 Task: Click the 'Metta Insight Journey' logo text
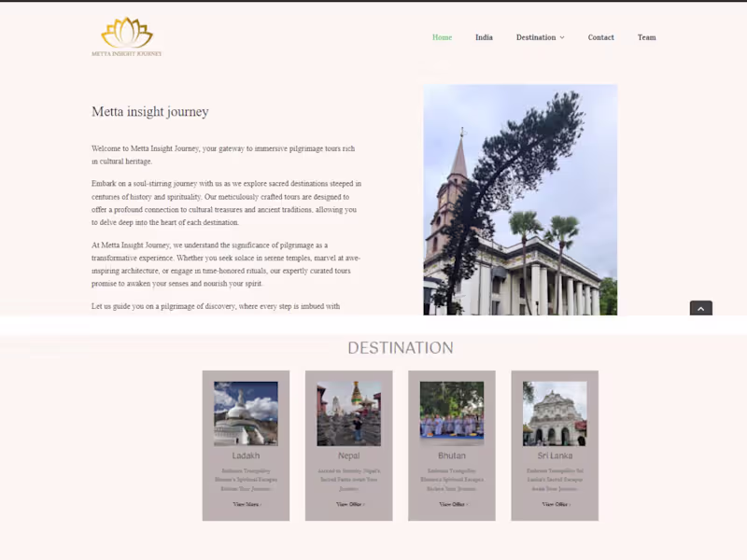tap(127, 53)
